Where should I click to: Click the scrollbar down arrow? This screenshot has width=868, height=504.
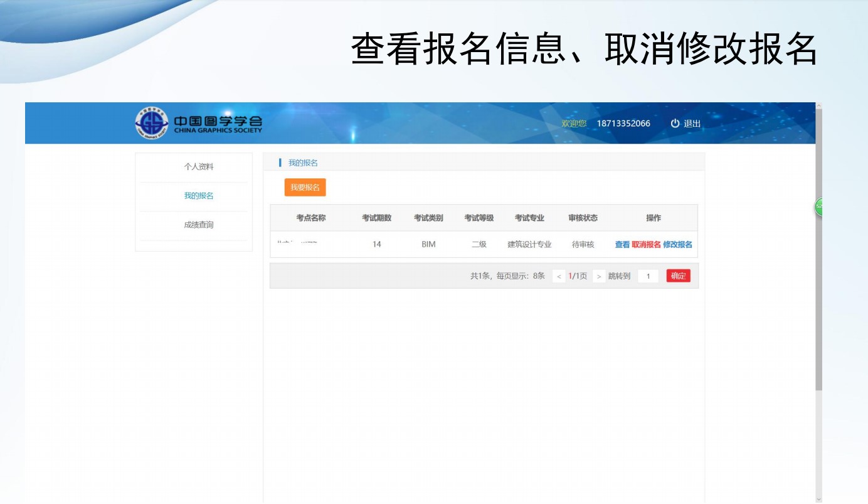pyautogui.click(x=818, y=499)
